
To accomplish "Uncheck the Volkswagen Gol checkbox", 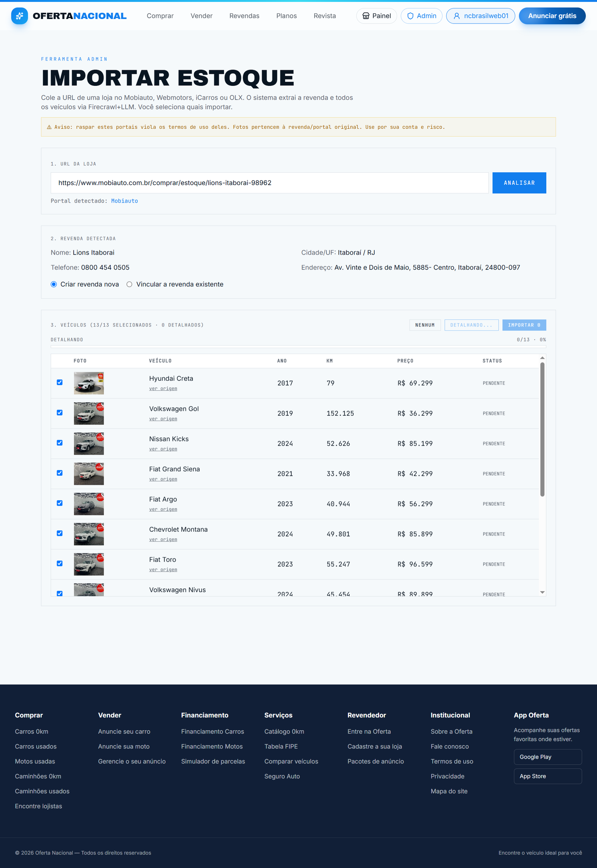I will (59, 413).
